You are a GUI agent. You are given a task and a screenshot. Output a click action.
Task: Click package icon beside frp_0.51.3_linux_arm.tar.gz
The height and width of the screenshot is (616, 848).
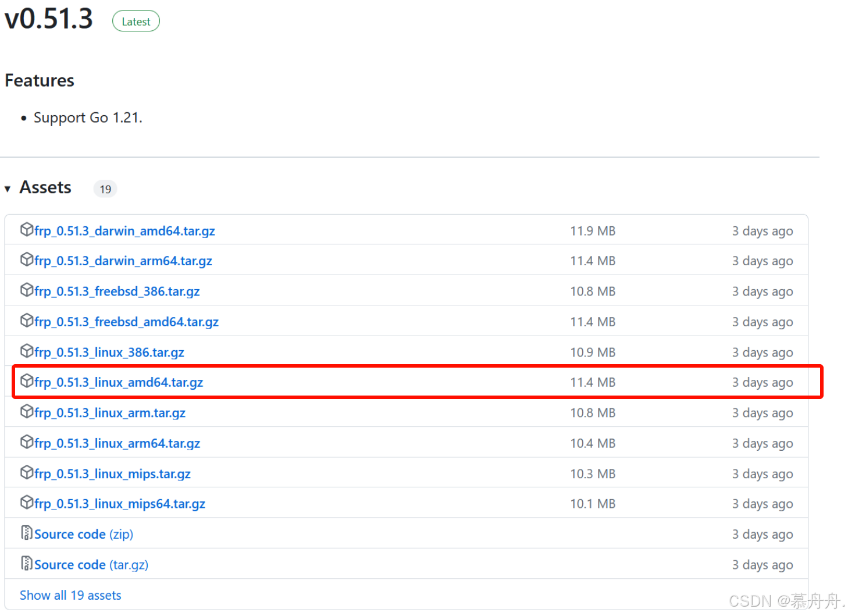click(27, 411)
